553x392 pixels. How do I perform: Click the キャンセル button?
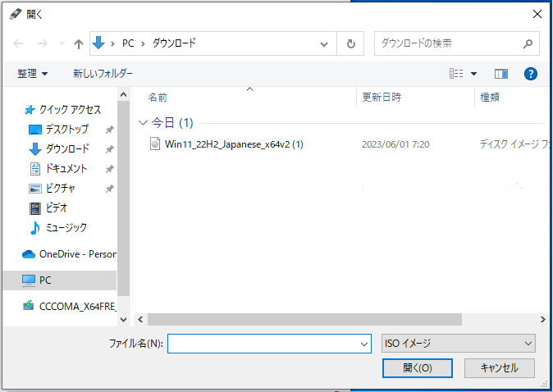pyautogui.click(x=500, y=368)
